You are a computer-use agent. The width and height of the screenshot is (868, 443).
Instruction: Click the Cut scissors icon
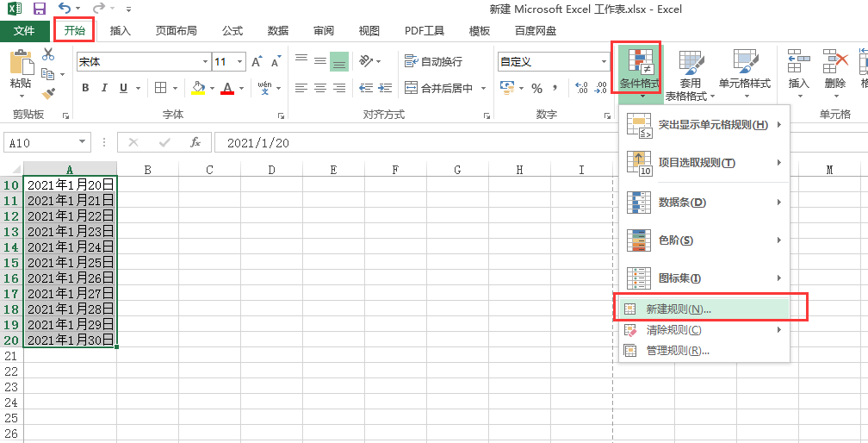[48, 54]
